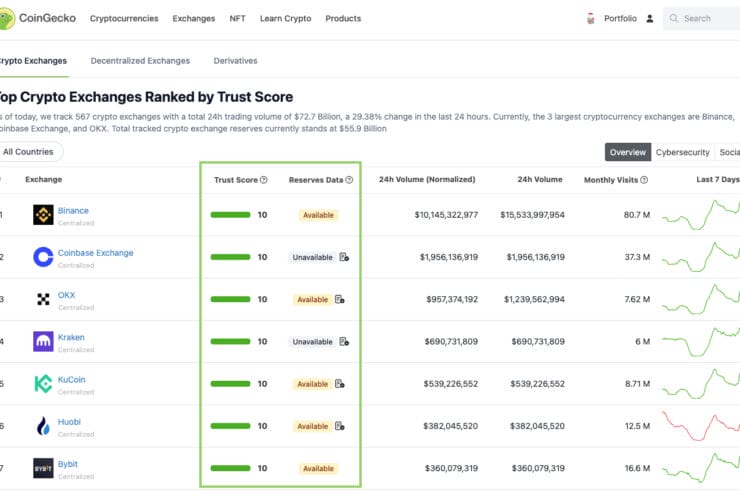Click Binance 7-day sparkline chart
This screenshot has height=492, width=740.
[x=701, y=215]
